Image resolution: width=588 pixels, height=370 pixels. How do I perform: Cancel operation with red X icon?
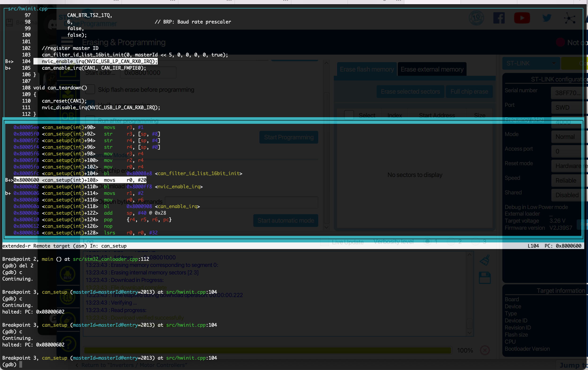click(485, 350)
